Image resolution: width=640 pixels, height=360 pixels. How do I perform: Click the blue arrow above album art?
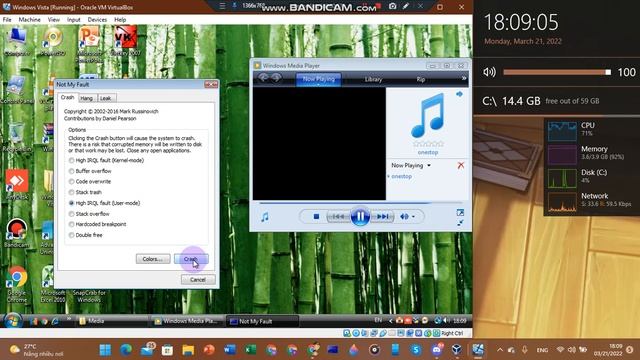pos(459,94)
